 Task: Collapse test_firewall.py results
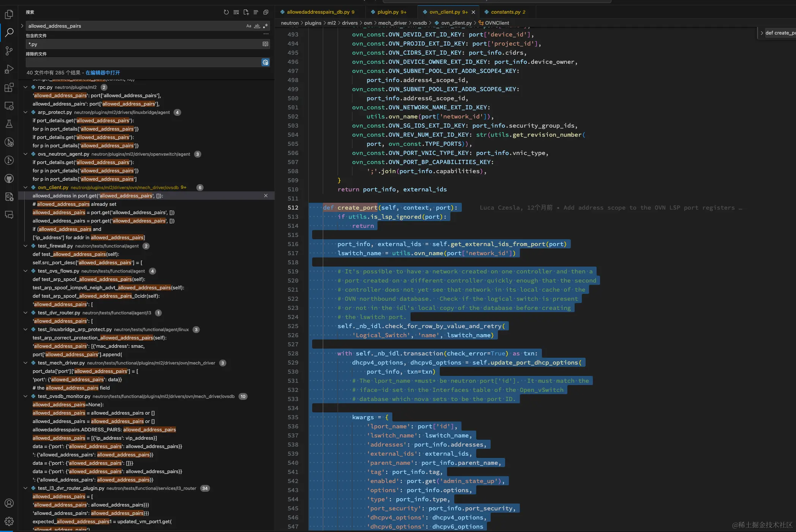click(25, 246)
